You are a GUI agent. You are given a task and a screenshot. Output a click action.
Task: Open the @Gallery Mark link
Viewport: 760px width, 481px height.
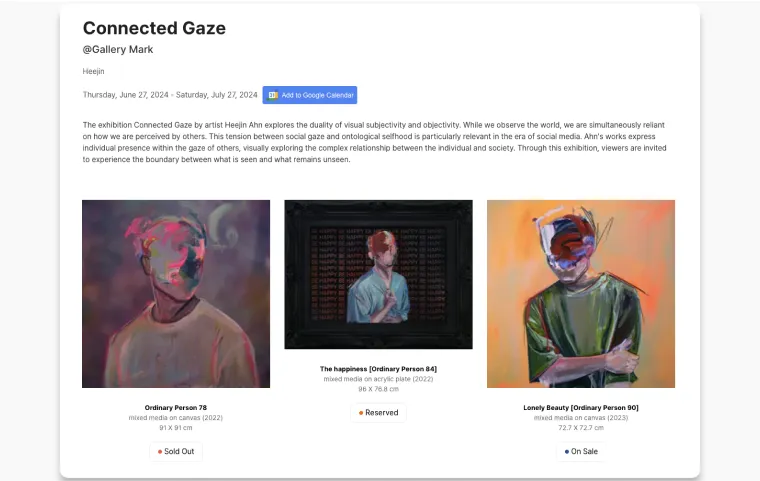118,49
